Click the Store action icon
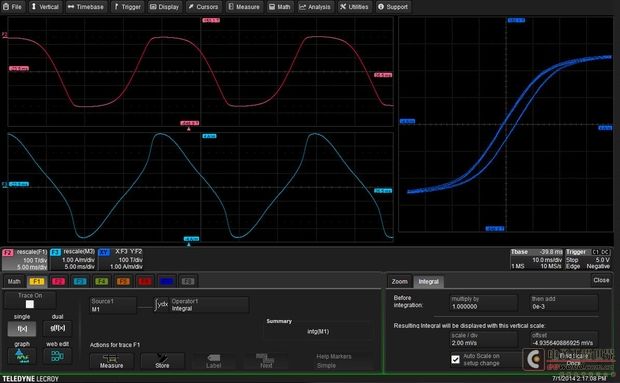The width and height of the screenshot is (620, 383). point(162,361)
